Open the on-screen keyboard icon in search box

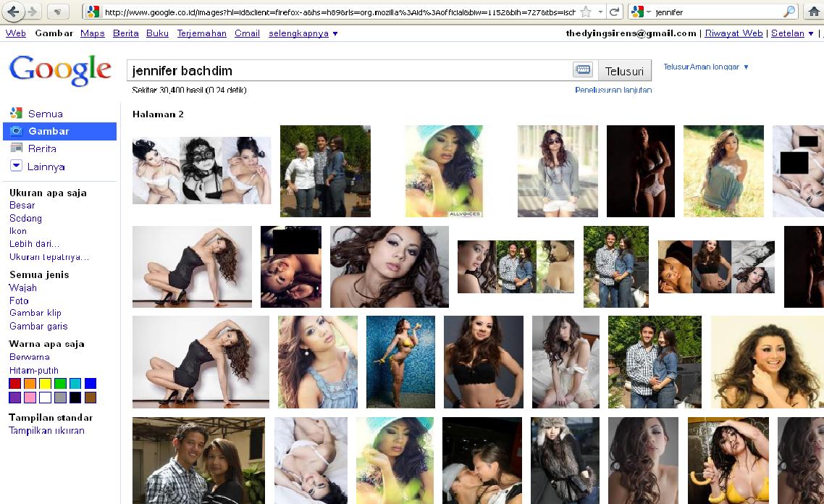[x=582, y=70]
